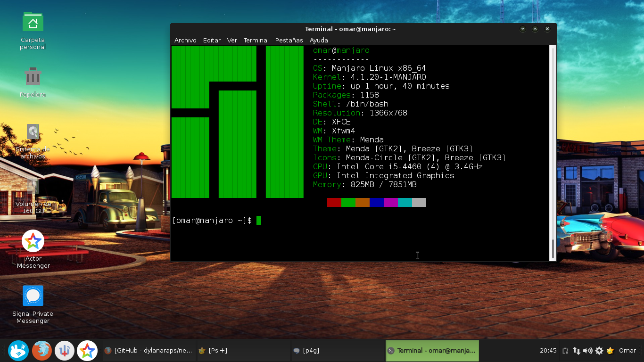Viewport: 644px width, 362px height.
Task: Minimize the Terminal window
Action: click(523, 29)
